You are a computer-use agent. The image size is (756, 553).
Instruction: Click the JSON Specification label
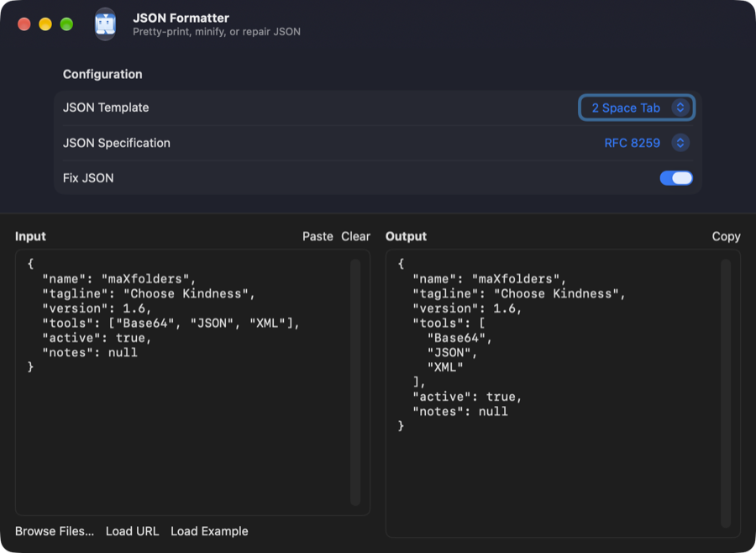tap(116, 143)
